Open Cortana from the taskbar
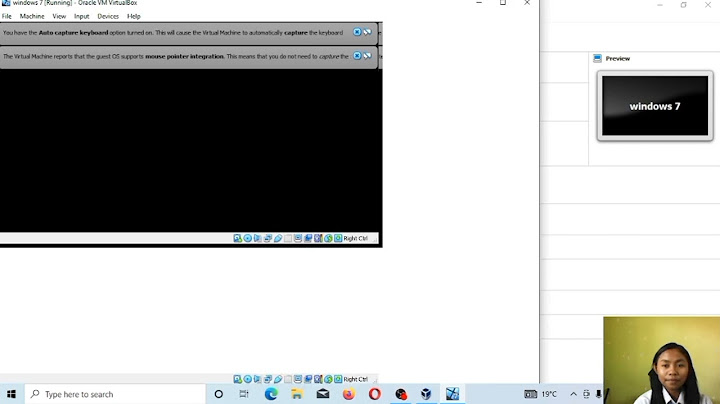720x404 pixels. [219, 394]
